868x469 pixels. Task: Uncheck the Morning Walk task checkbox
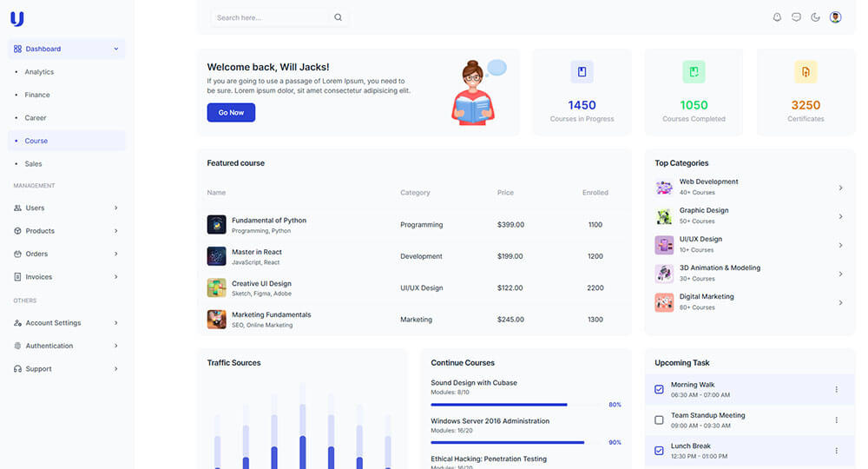(659, 389)
